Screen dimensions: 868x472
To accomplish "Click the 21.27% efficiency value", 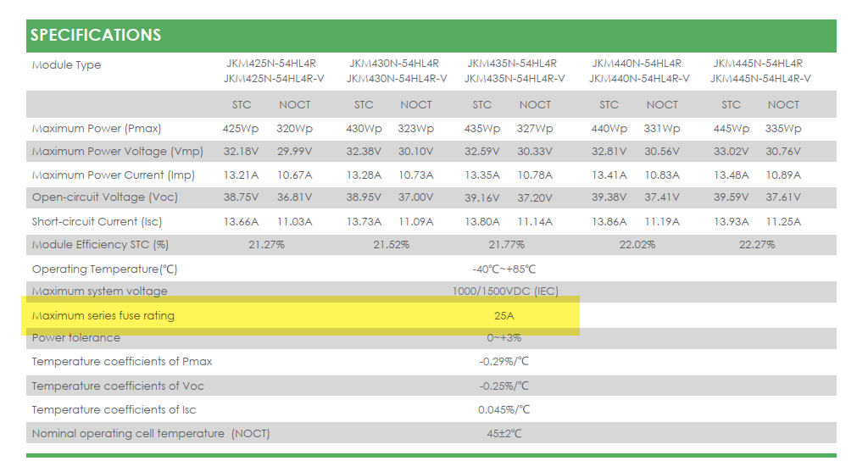I will click(266, 245).
